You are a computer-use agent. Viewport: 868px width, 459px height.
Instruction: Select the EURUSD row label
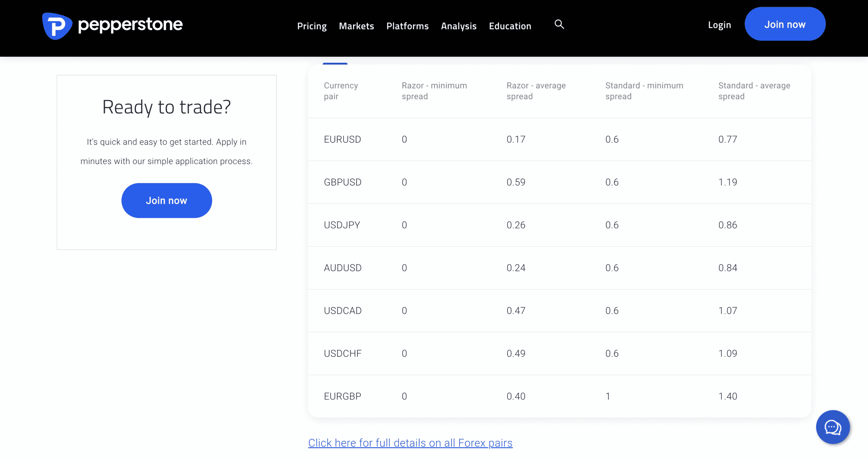342,139
